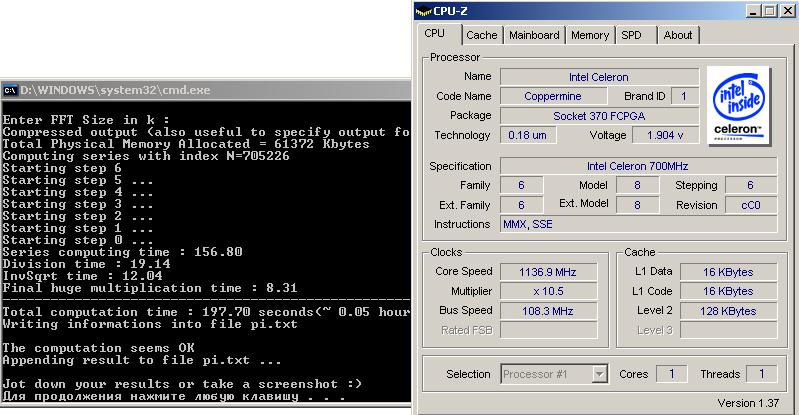Click the Level 2 128 KBytes value
This screenshot has height=415, width=799.
click(x=729, y=310)
